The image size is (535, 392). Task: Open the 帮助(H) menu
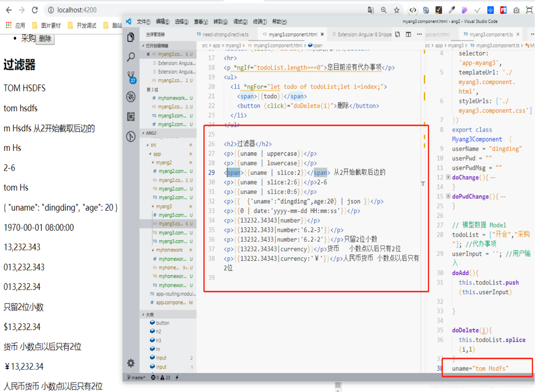point(279,22)
